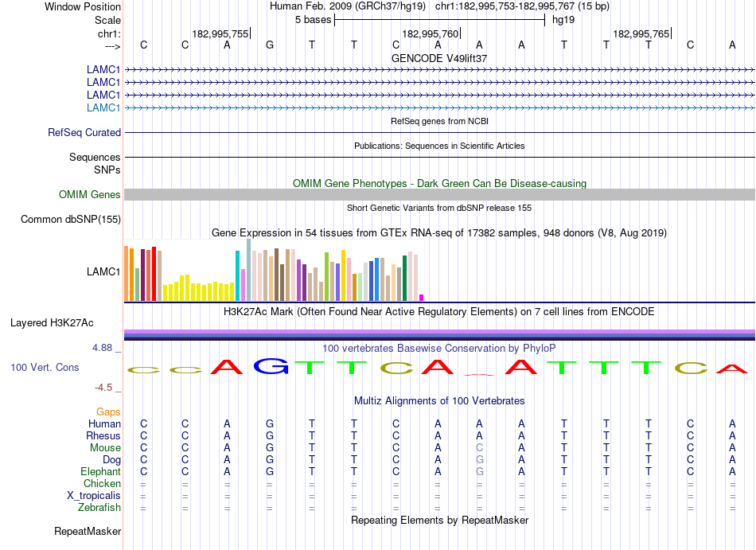This screenshot has height=550, width=756.
Task: Open 'Publications: Sequences in Scientific Articles' title
Action: [x=439, y=146]
